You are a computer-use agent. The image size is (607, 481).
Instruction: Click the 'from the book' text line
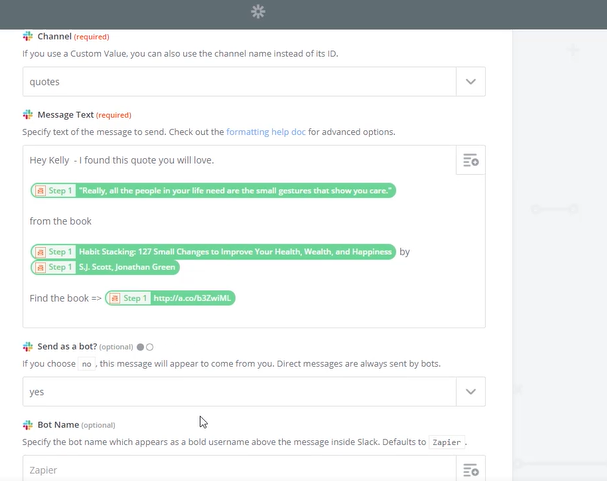(60, 221)
